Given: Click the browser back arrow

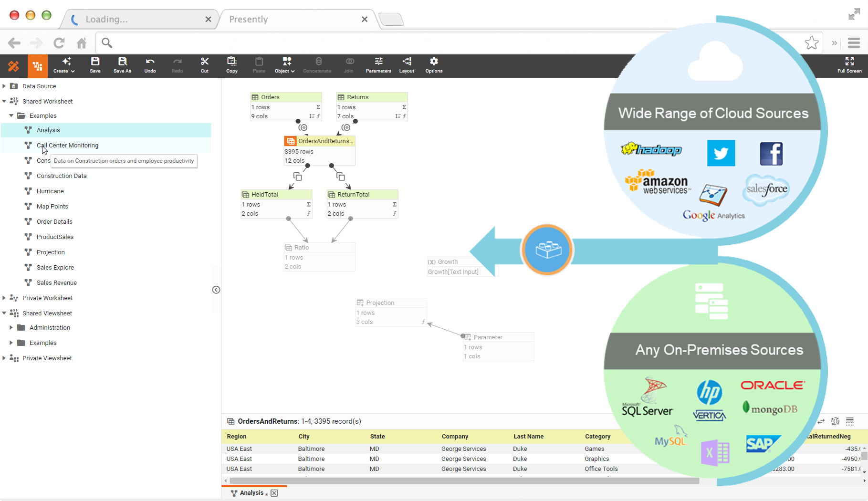Looking at the screenshot, I should (x=14, y=43).
